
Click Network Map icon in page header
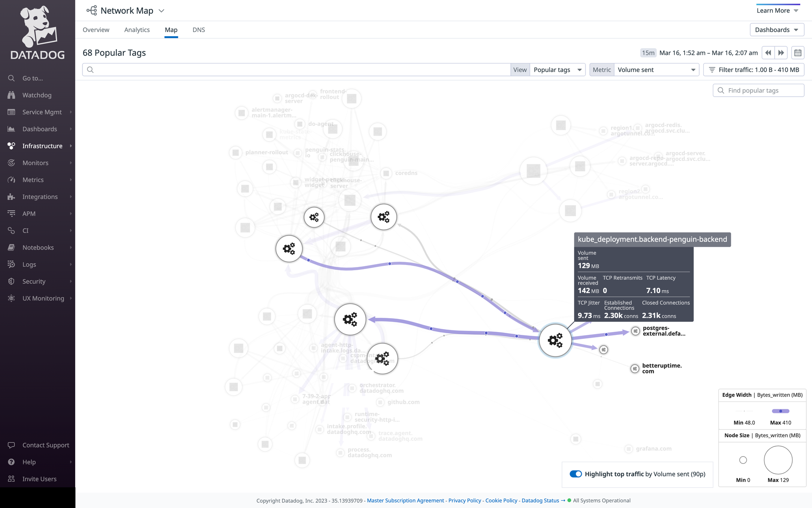pos(92,11)
